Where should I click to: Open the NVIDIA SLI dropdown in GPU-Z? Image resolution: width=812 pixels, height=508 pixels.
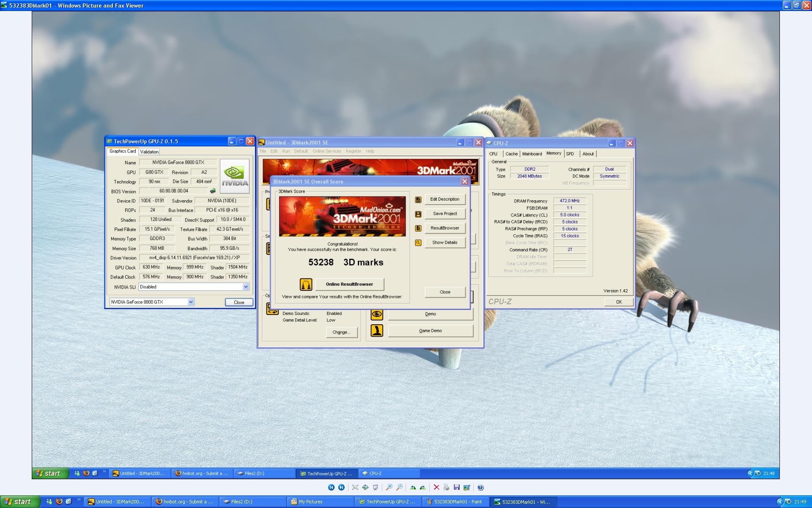point(246,287)
